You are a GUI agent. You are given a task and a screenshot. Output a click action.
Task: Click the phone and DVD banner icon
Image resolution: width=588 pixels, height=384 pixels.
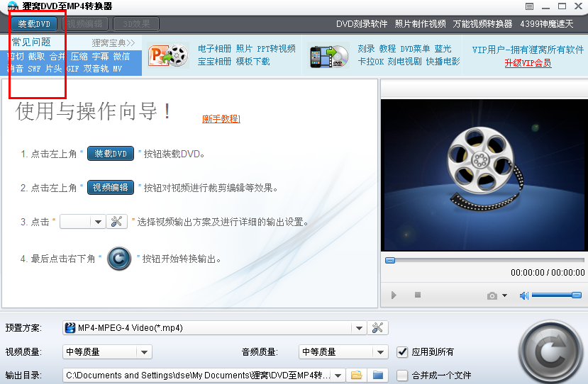click(x=329, y=55)
